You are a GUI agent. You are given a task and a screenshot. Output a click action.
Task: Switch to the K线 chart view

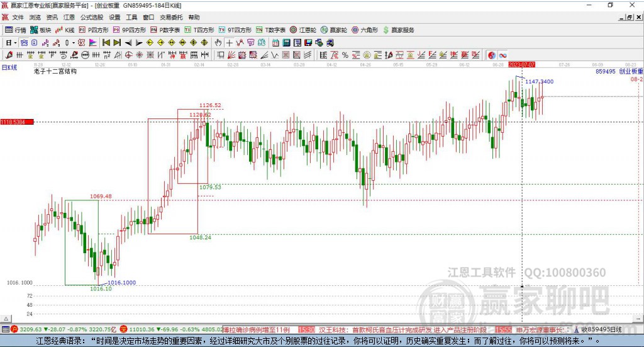[65, 30]
